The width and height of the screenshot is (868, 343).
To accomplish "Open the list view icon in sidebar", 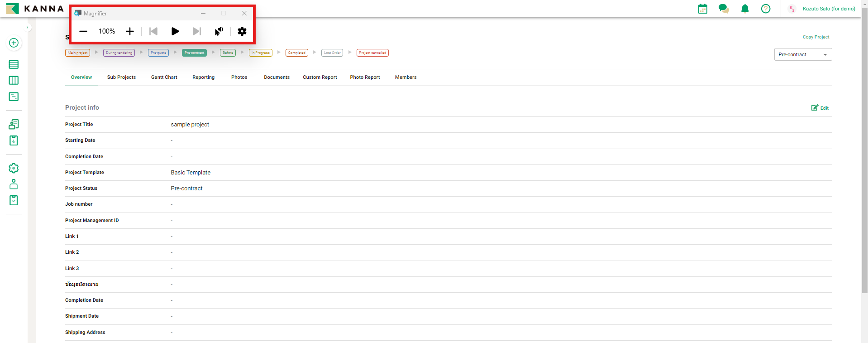I will click(x=14, y=64).
